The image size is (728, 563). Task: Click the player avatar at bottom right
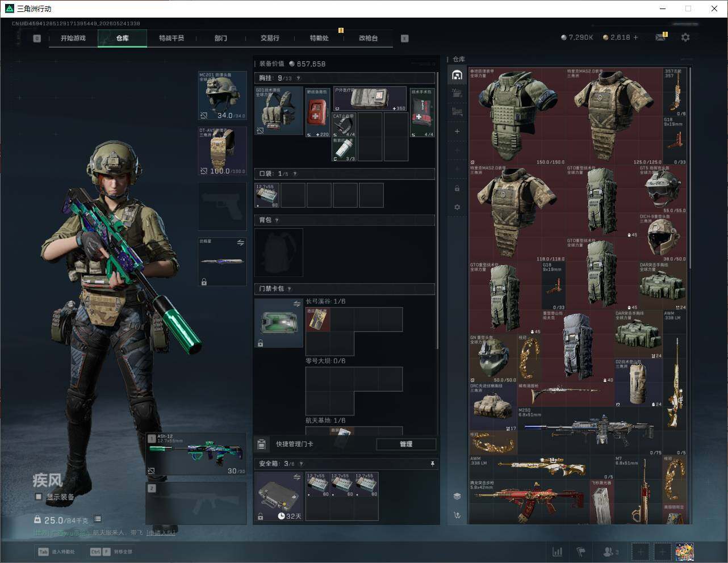click(684, 552)
